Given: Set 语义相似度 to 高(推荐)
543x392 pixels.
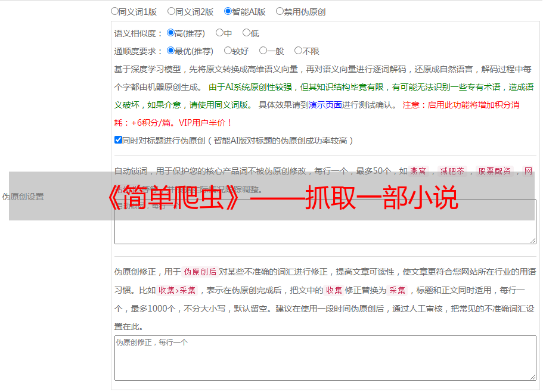Looking at the screenshot, I should click(x=170, y=33).
